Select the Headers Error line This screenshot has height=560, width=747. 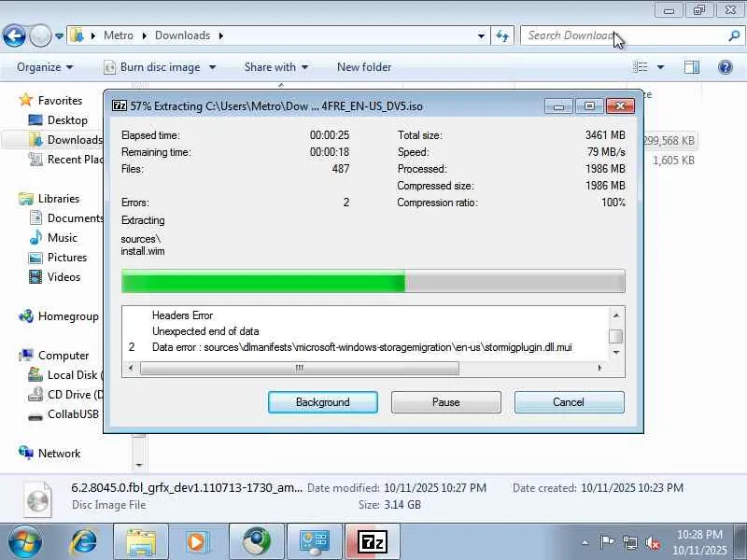(182, 315)
